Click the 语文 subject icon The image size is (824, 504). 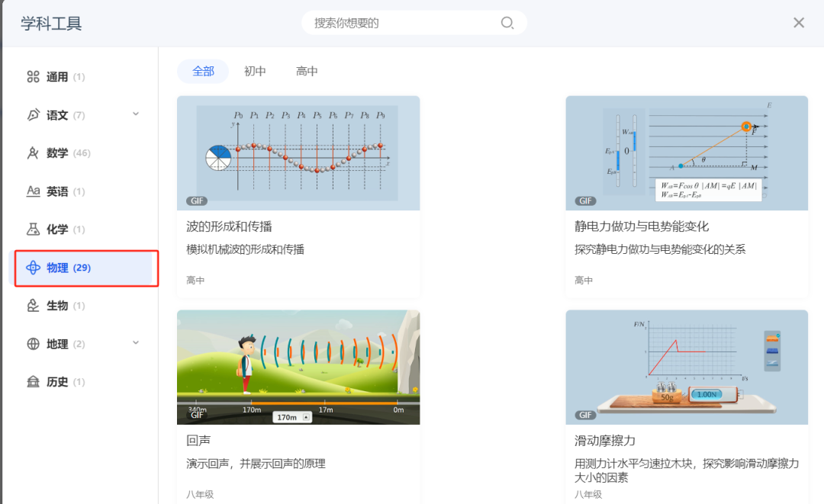coord(32,114)
